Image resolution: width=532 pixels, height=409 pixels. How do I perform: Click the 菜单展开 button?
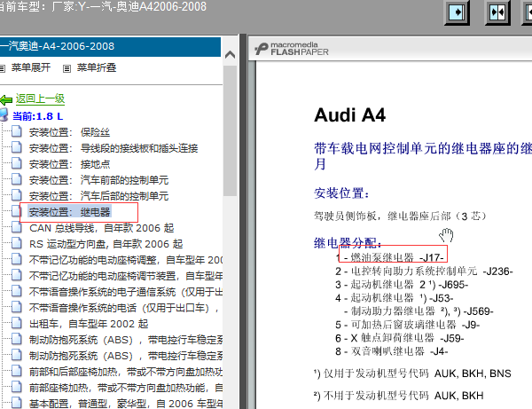click(31, 67)
